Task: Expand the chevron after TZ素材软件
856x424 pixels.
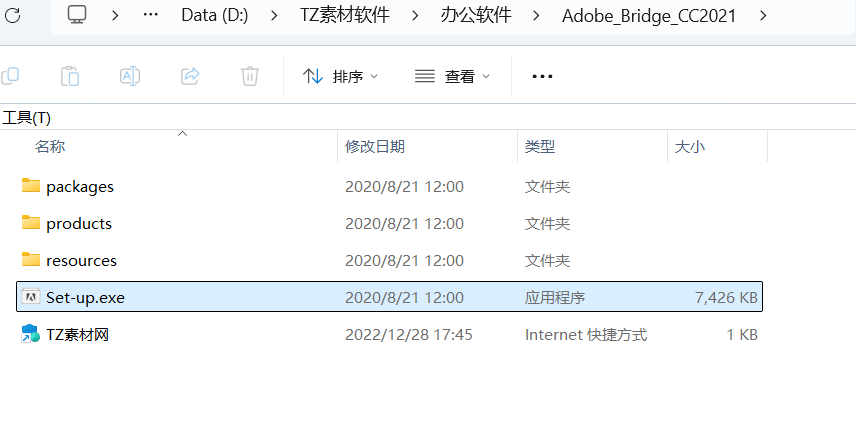Action: pos(415,16)
